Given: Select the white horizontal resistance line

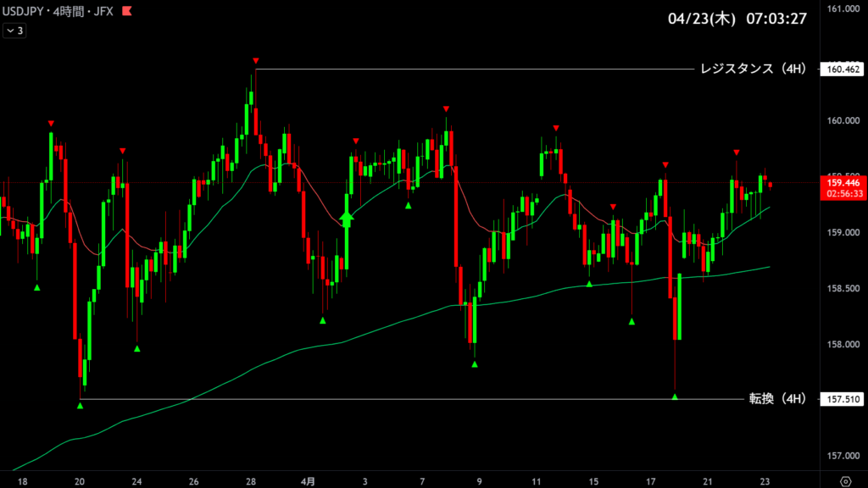Looking at the screenshot, I should coord(475,69).
